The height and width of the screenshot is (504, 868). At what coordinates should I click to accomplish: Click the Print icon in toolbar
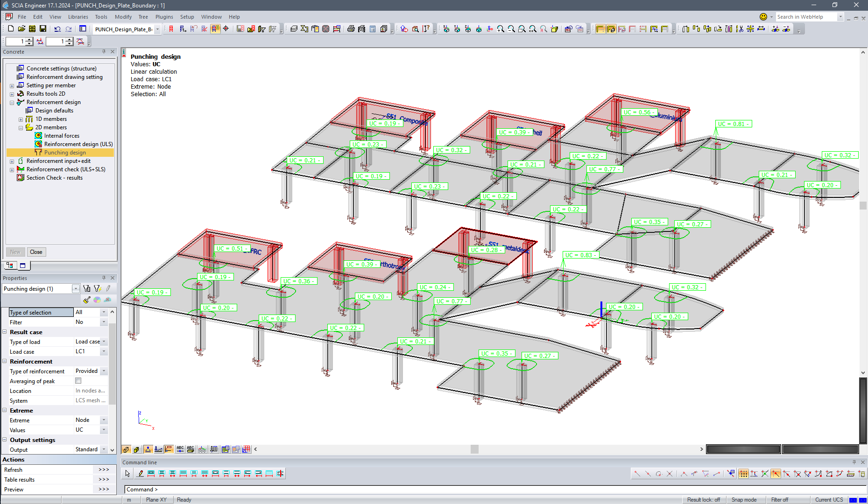(x=351, y=29)
